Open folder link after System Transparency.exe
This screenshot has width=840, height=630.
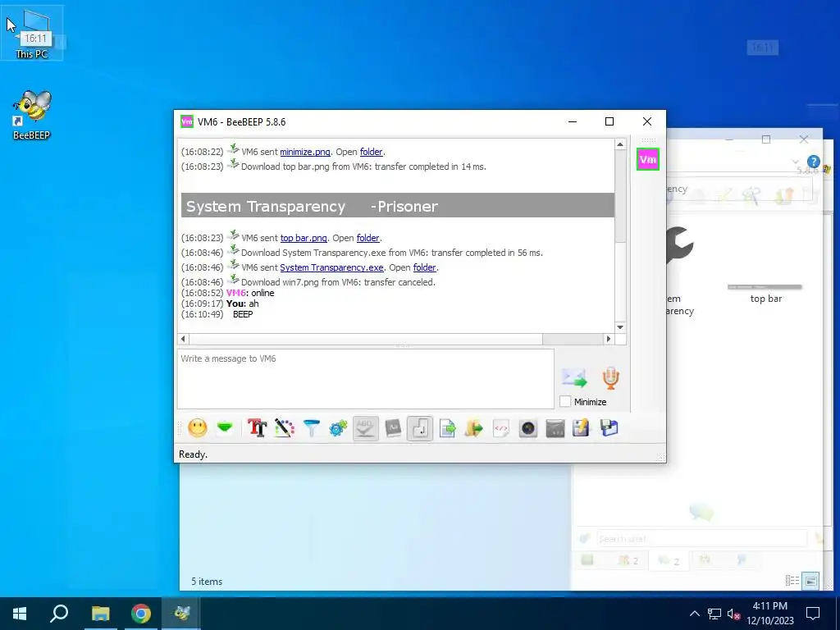425,267
